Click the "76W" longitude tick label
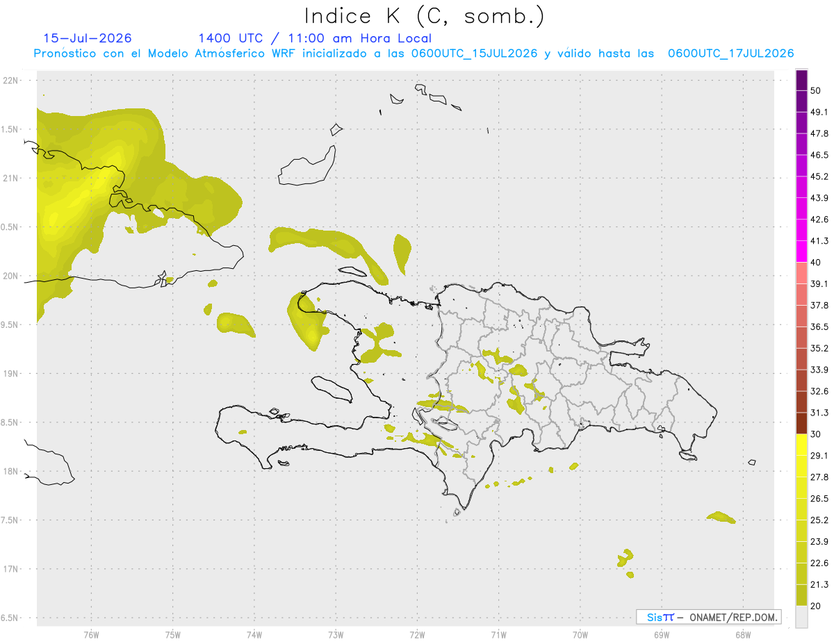834x644 pixels. pyautogui.click(x=92, y=635)
